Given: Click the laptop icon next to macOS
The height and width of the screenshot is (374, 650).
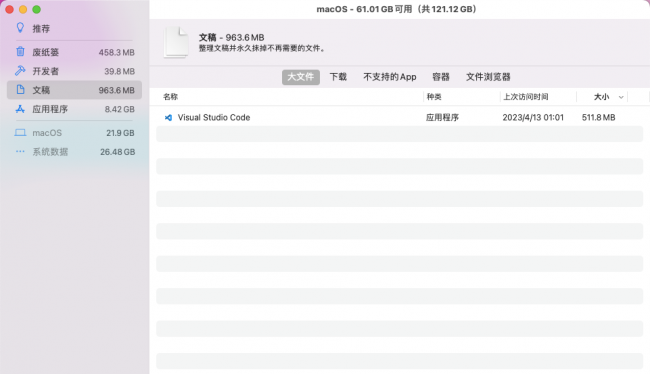Looking at the screenshot, I should point(20,132).
